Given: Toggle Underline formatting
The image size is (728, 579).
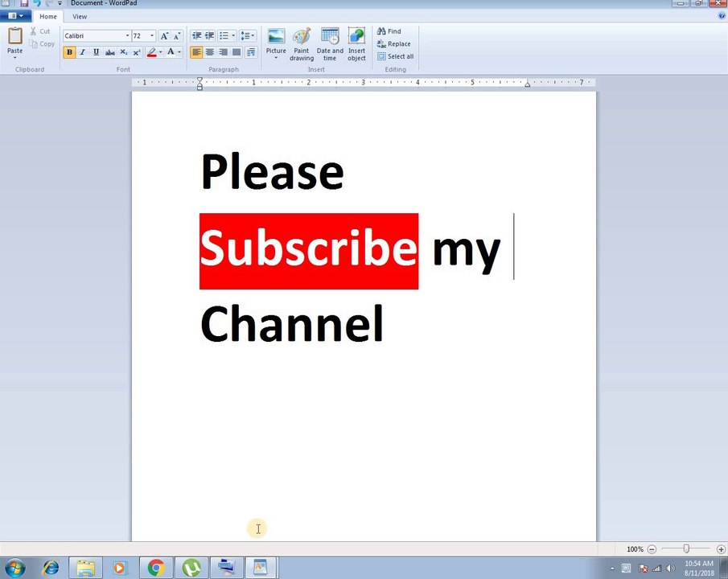Looking at the screenshot, I should [x=96, y=52].
